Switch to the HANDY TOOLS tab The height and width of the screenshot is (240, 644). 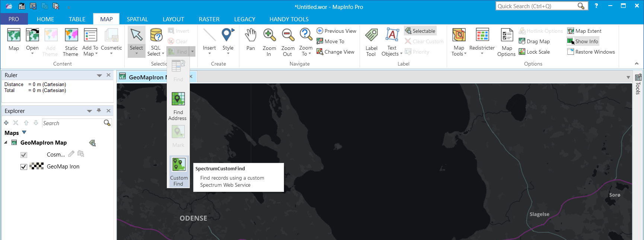pyautogui.click(x=289, y=19)
